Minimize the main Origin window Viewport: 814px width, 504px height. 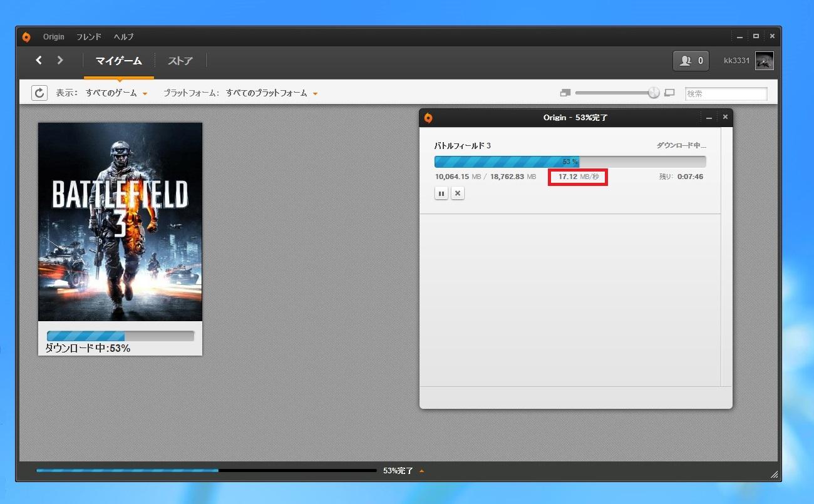[739, 36]
